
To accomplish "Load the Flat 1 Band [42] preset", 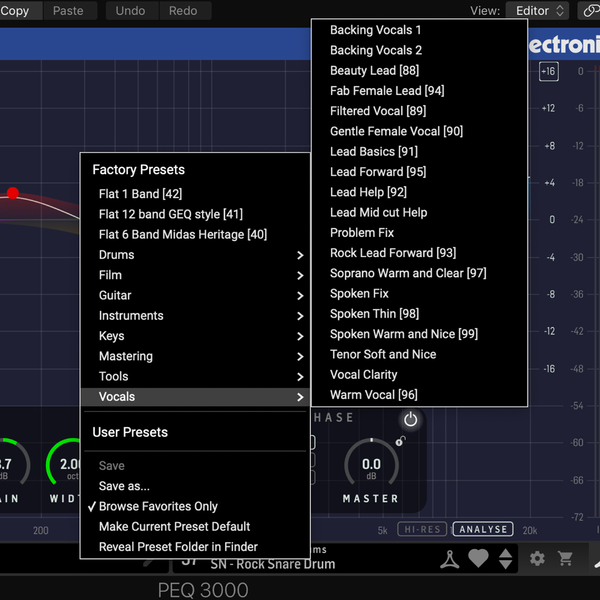I will point(195,194).
